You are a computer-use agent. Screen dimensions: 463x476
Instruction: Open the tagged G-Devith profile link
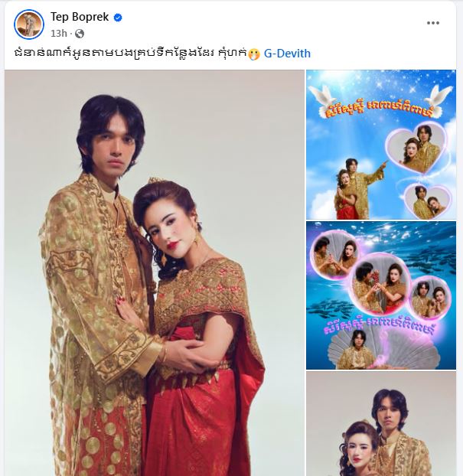coord(287,54)
